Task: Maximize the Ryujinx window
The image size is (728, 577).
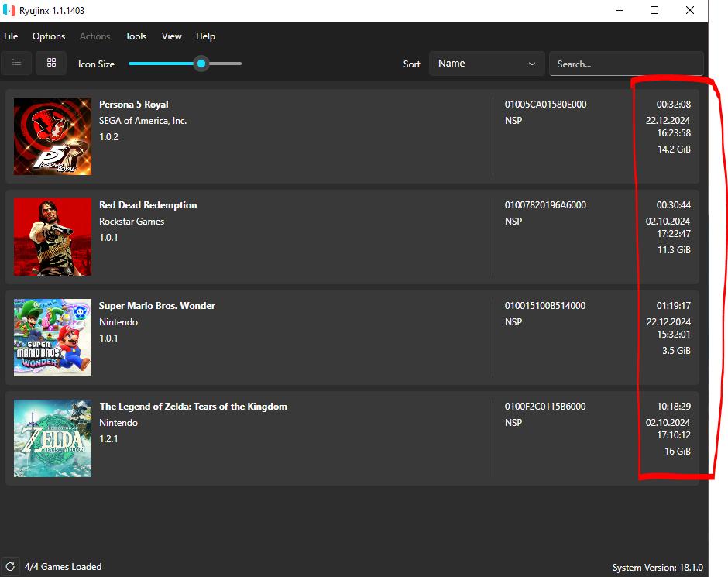Action: 654,10
